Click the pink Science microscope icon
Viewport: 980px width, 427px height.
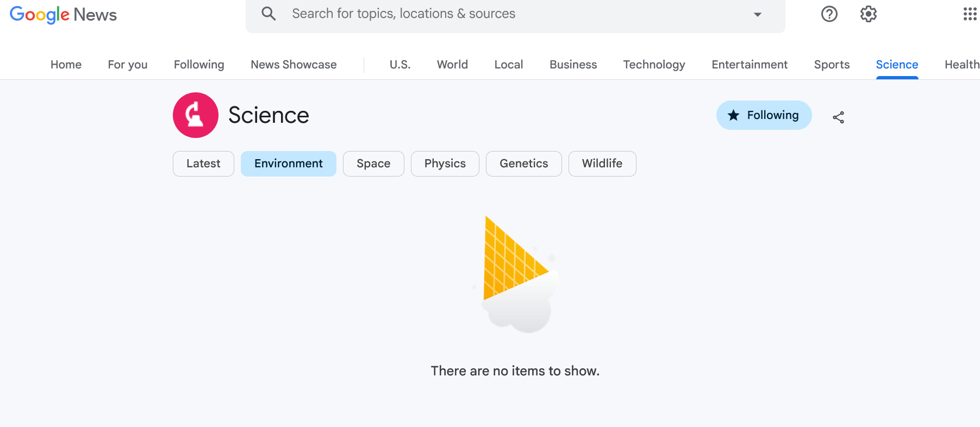point(196,115)
